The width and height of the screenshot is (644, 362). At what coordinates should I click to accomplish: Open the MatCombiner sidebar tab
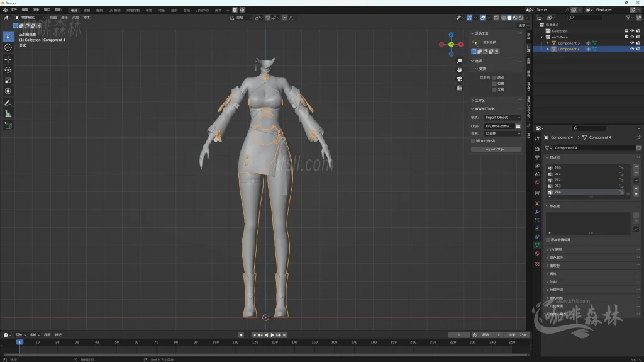[528, 106]
